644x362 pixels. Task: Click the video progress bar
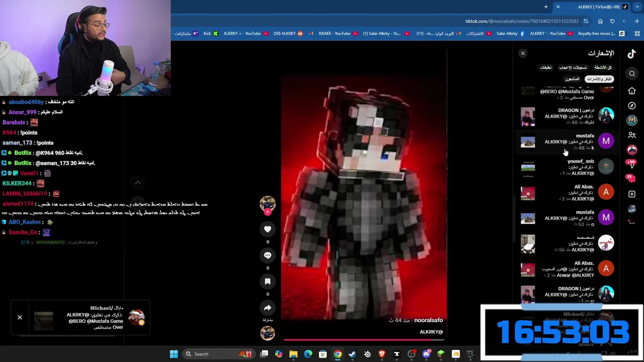(x=364, y=339)
